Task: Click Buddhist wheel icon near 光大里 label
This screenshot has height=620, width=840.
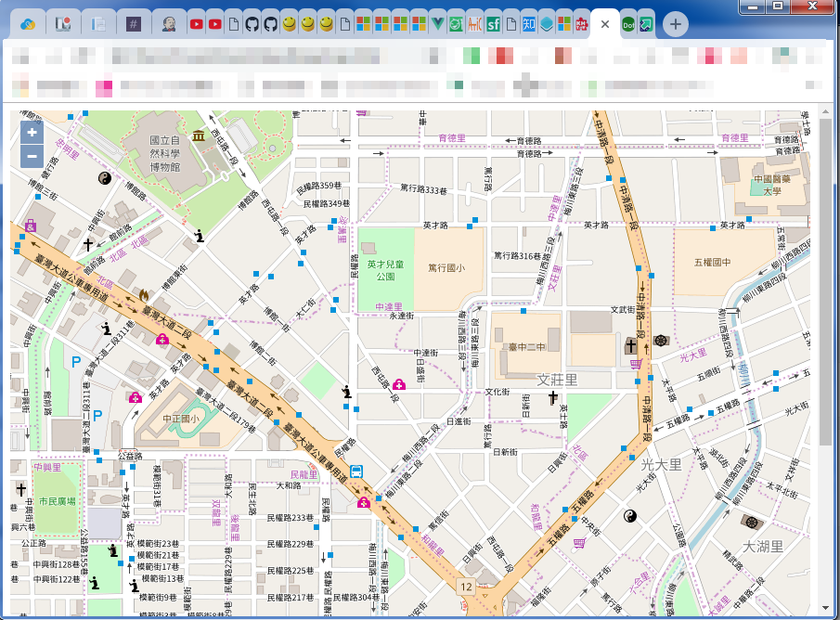Action: 662,341
